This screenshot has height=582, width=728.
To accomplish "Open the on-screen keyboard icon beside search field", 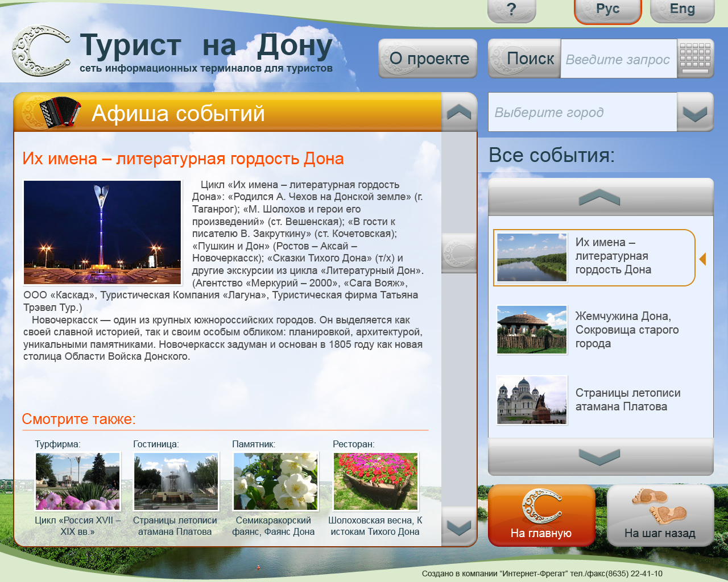I will 695,59.
